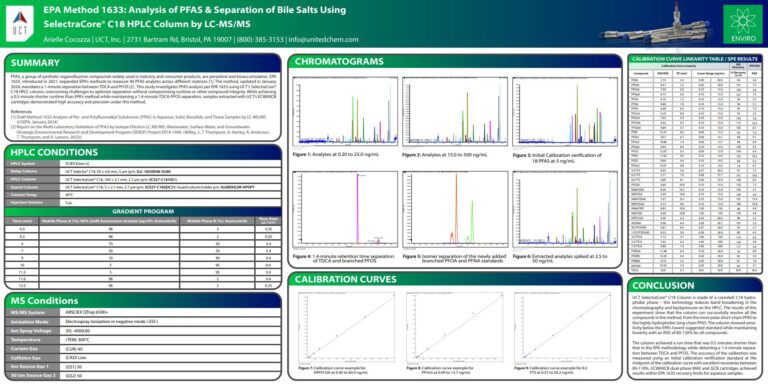This screenshot has height=384, width=768.
Task: Open Figure 4 TDCA and PFOS separation plot
Action: pos(344,209)
